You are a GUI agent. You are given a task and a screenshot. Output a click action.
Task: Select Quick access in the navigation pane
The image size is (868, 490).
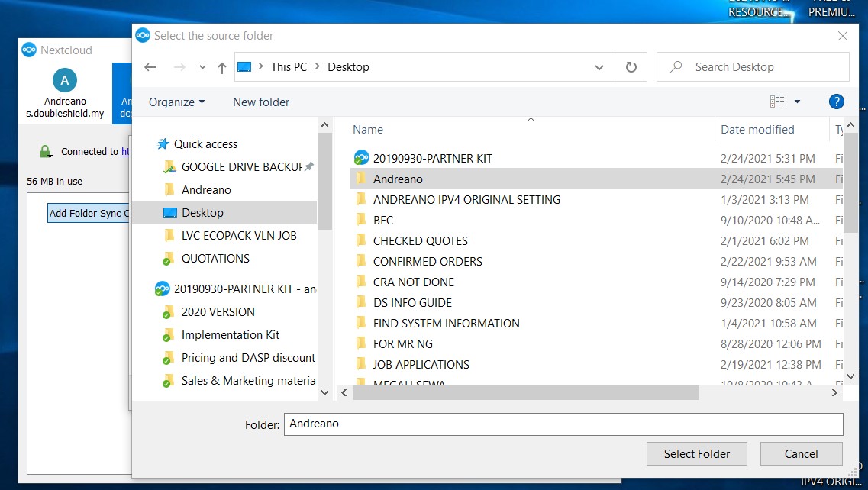[205, 143]
